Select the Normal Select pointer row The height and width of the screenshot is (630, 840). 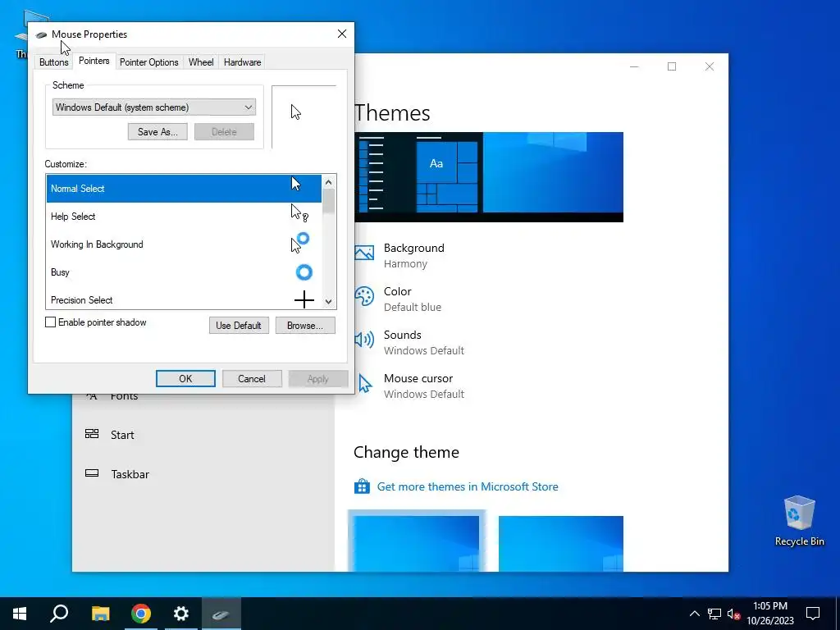(x=184, y=189)
